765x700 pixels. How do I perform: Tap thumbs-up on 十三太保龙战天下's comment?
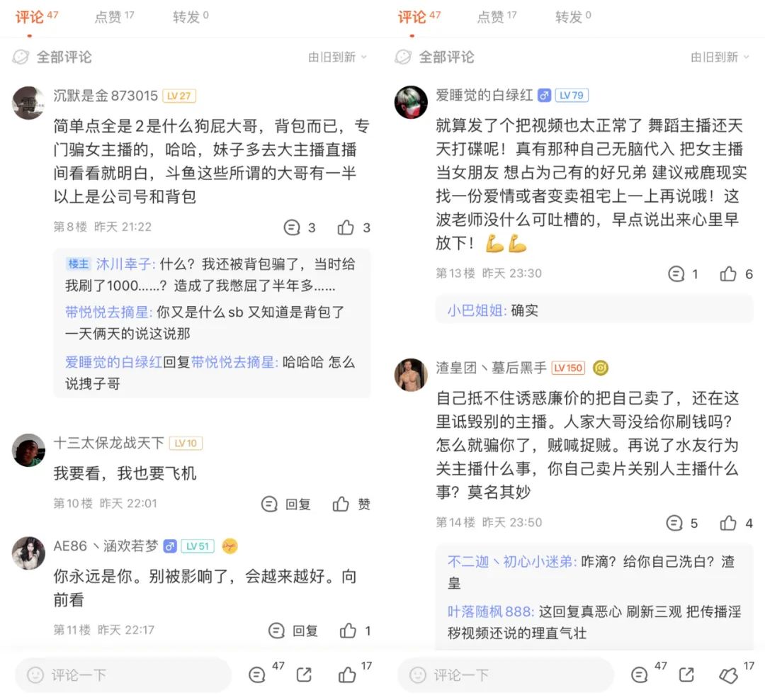(x=341, y=504)
